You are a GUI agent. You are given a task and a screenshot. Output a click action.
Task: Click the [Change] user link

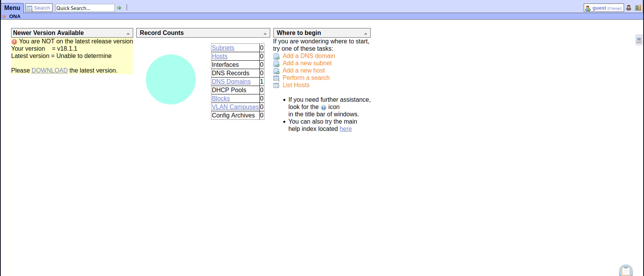(614, 8)
